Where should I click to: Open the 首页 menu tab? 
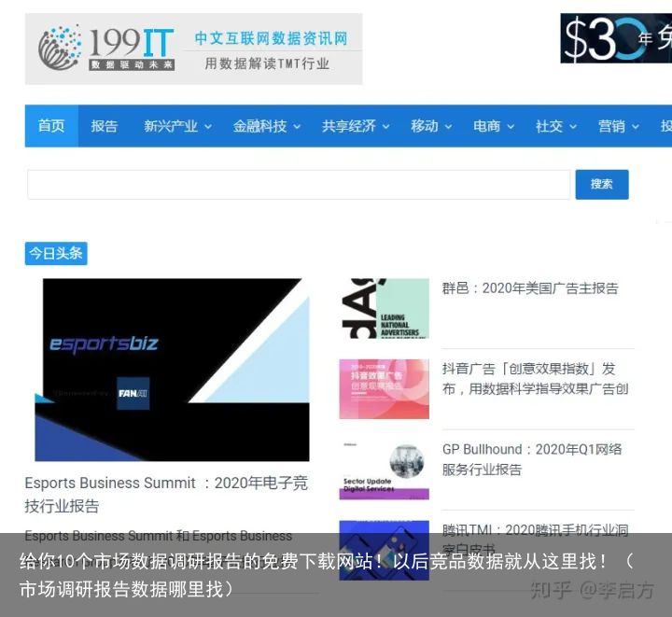tap(51, 126)
